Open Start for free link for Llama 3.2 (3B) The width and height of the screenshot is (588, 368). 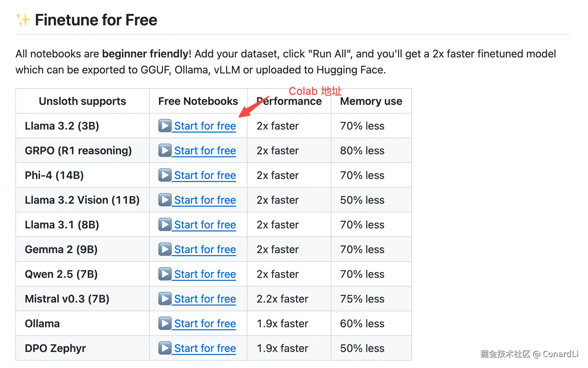click(205, 126)
